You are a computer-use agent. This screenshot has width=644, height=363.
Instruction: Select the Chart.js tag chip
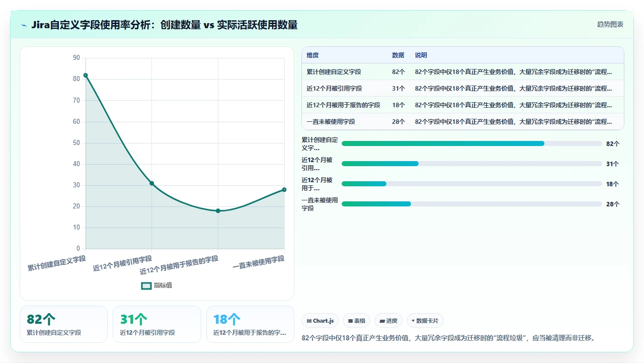point(320,321)
